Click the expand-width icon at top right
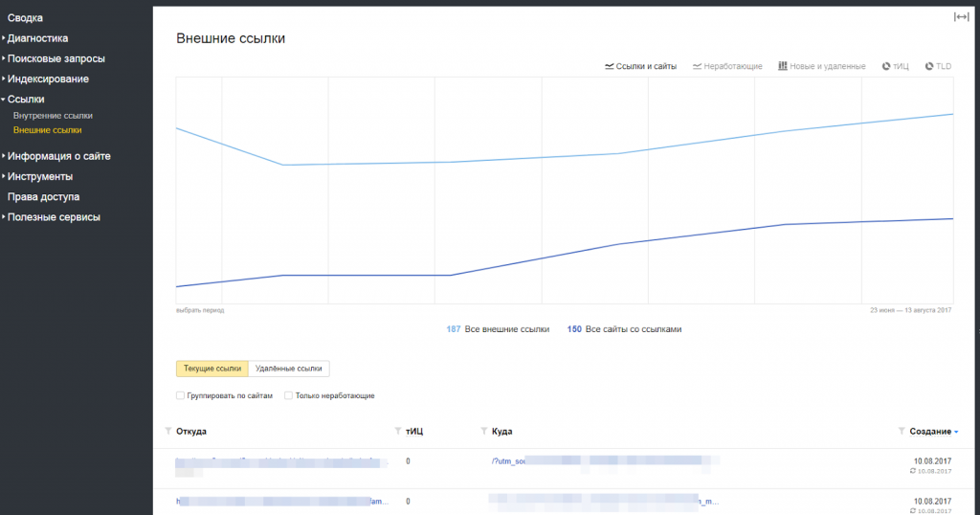The width and height of the screenshot is (980, 515). 961,17
